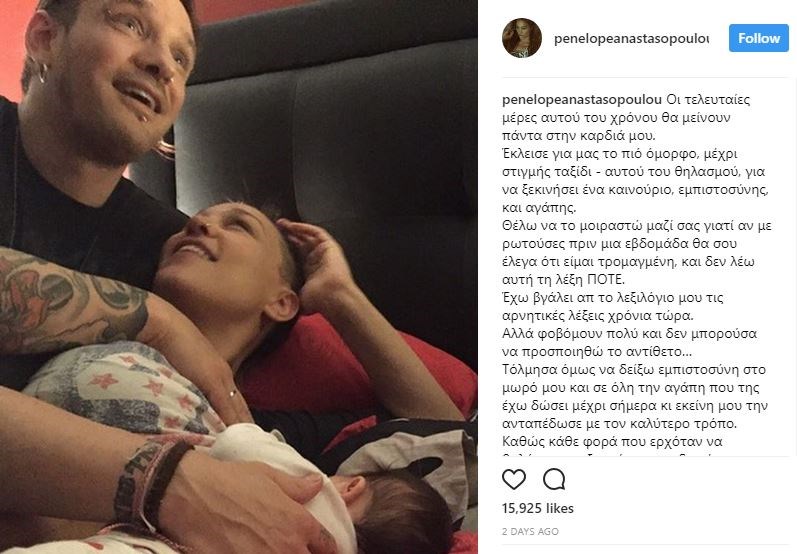The image size is (797, 554).
Task: Click the caption line beginning 'Τόλμησα όμως'
Action: [x=634, y=370]
